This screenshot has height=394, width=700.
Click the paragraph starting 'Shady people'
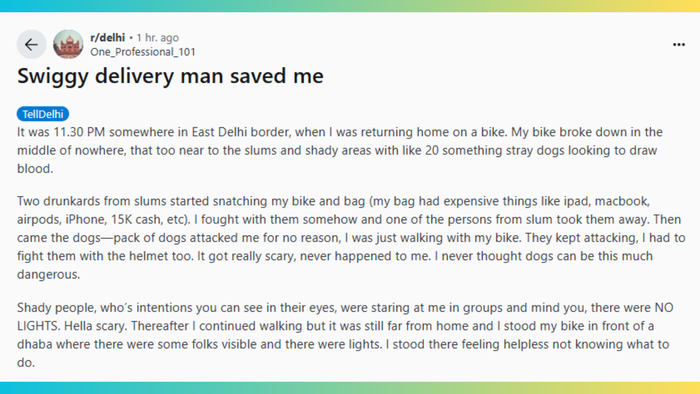pyautogui.click(x=345, y=335)
